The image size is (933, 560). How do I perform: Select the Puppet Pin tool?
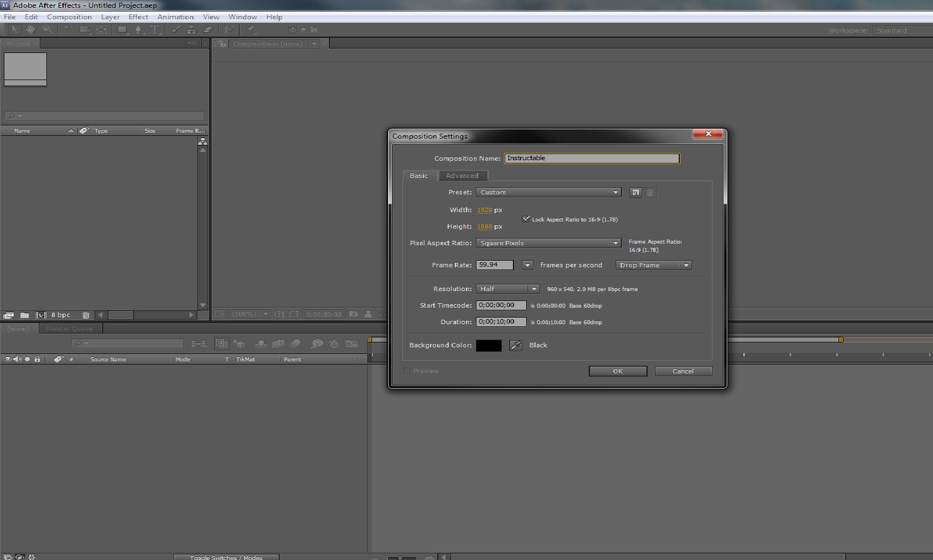251,30
